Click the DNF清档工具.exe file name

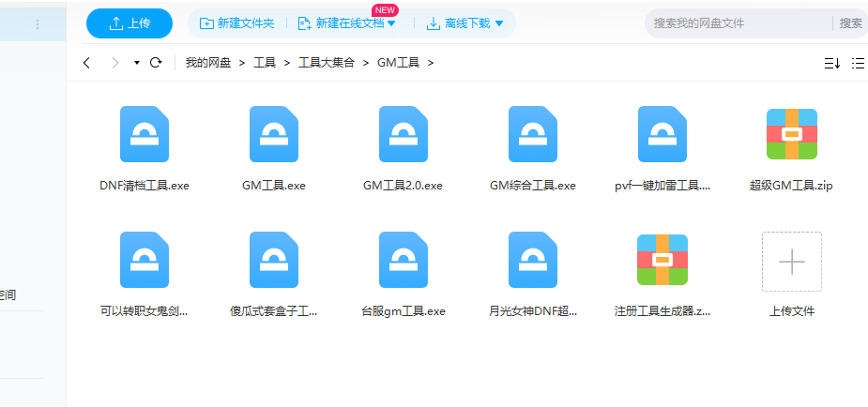pos(145,186)
